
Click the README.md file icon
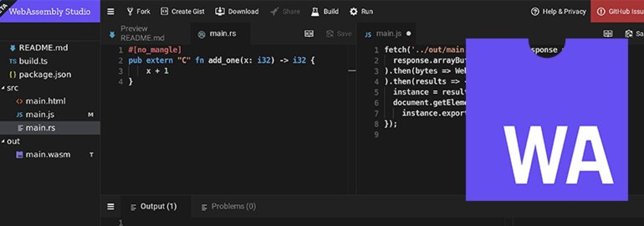[13, 48]
